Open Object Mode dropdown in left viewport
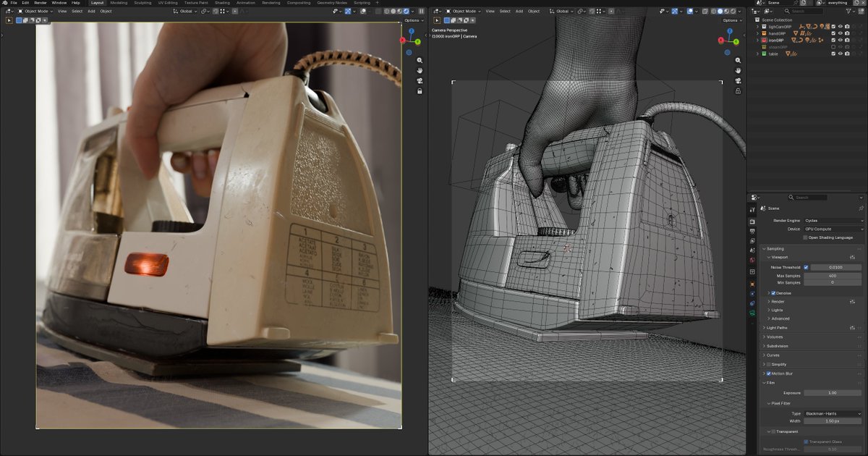This screenshot has width=868, height=456. pos(36,12)
